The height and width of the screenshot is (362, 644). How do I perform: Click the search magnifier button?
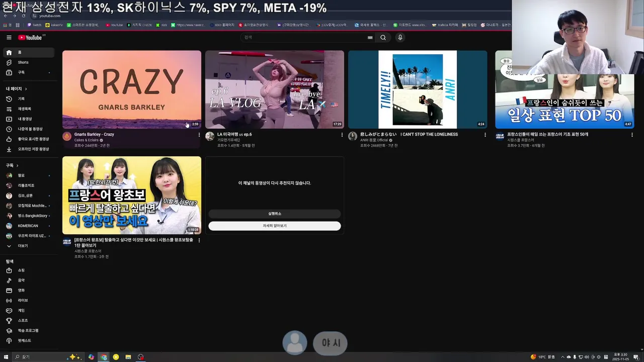383,37
